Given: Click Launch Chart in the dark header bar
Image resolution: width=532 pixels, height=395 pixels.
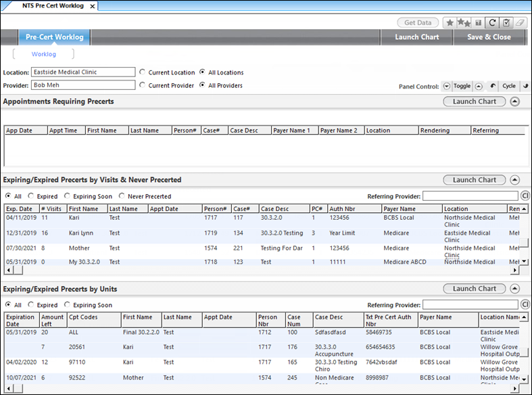Looking at the screenshot, I should [x=416, y=37].
